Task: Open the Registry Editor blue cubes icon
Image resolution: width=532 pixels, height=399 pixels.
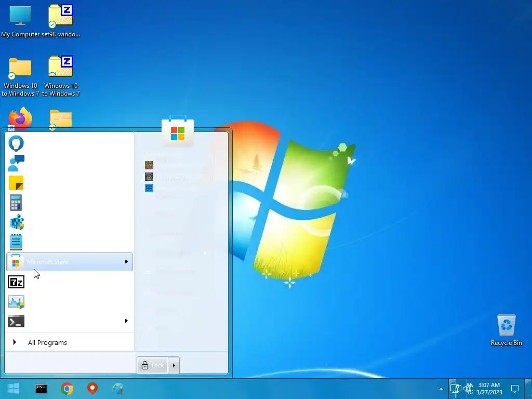Action: pyautogui.click(x=17, y=222)
